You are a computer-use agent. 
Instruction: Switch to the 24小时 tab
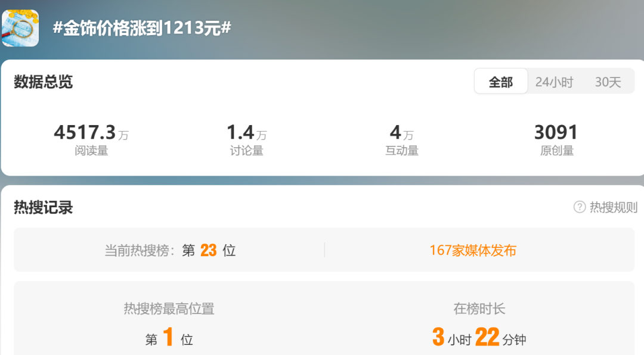pyautogui.click(x=554, y=82)
